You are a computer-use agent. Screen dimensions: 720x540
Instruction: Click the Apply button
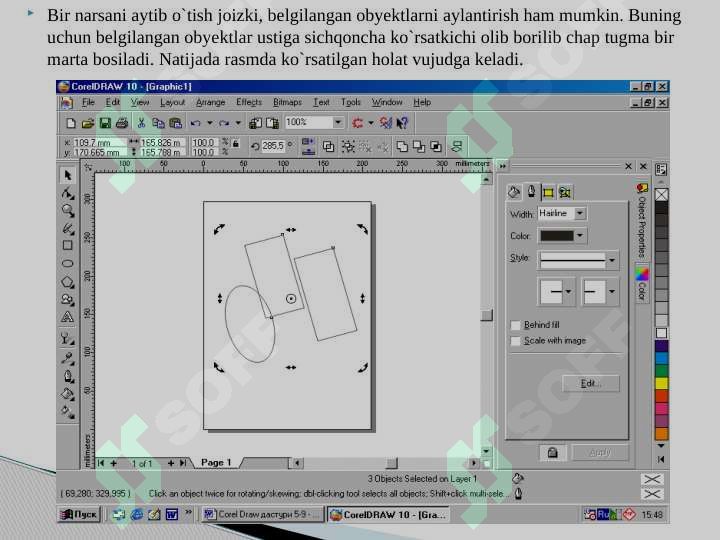[600, 453]
